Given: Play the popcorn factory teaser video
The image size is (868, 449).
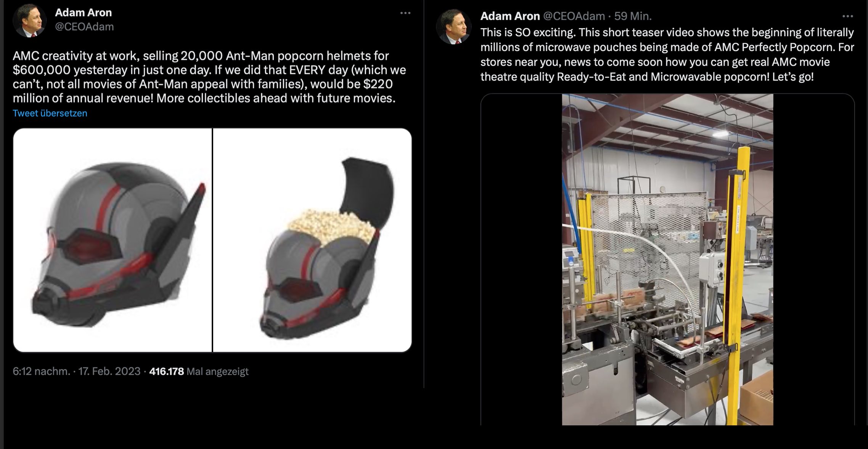Looking at the screenshot, I should (x=667, y=260).
